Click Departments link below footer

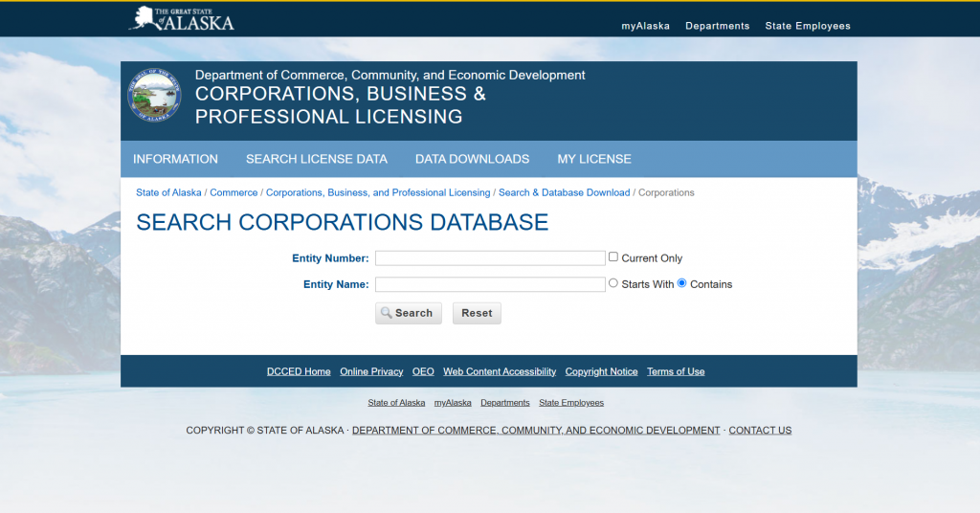tap(505, 402)
